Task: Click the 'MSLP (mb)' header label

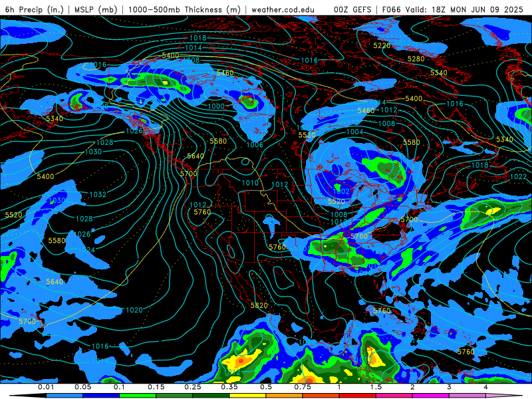Action: coord(96,9)
